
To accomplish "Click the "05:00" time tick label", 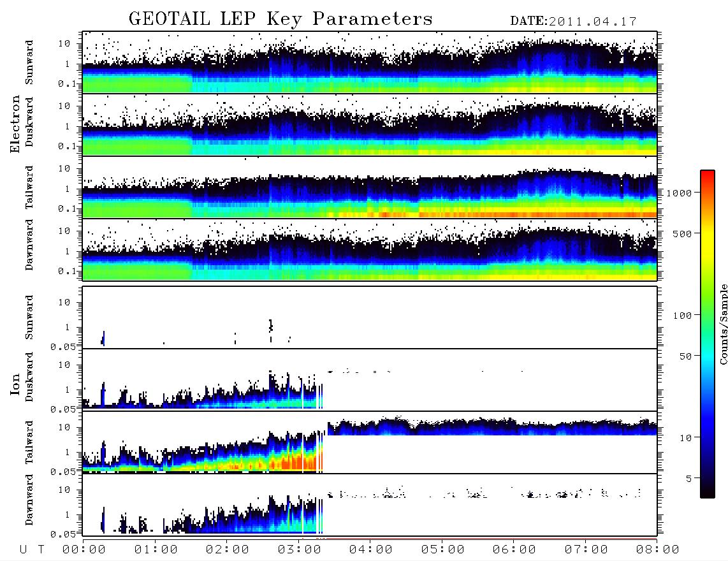I will (443, 550).
